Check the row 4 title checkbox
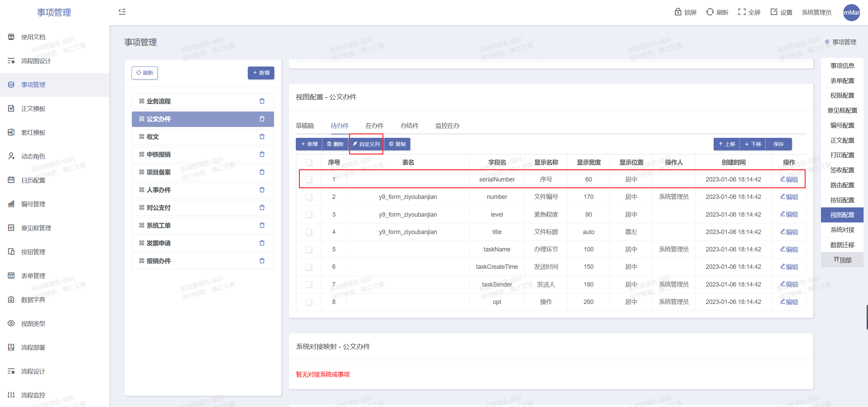Viewport: 868px width, 407px height. (309, 232)
